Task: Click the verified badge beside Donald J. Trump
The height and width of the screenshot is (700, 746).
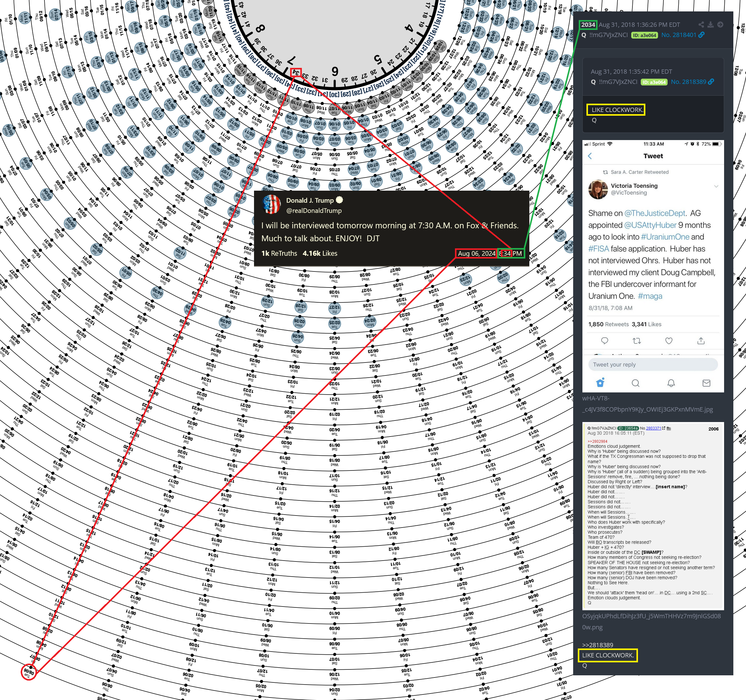Action: [x=339, y=200]
